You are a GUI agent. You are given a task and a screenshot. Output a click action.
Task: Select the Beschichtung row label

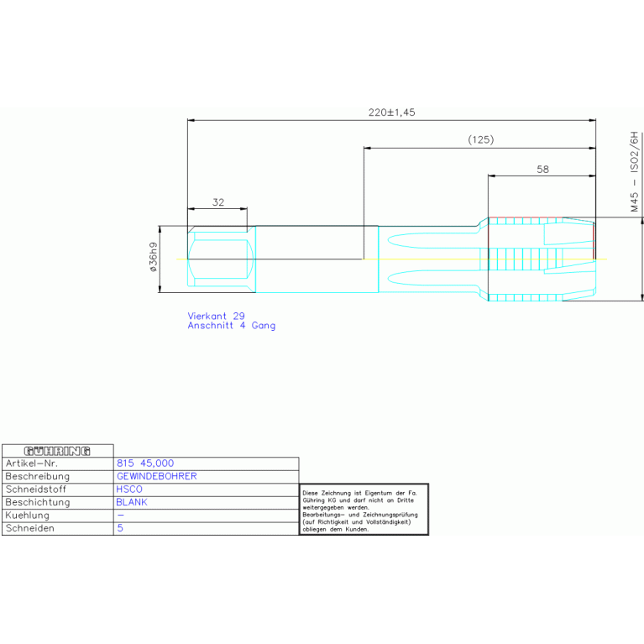click(37, 502)
